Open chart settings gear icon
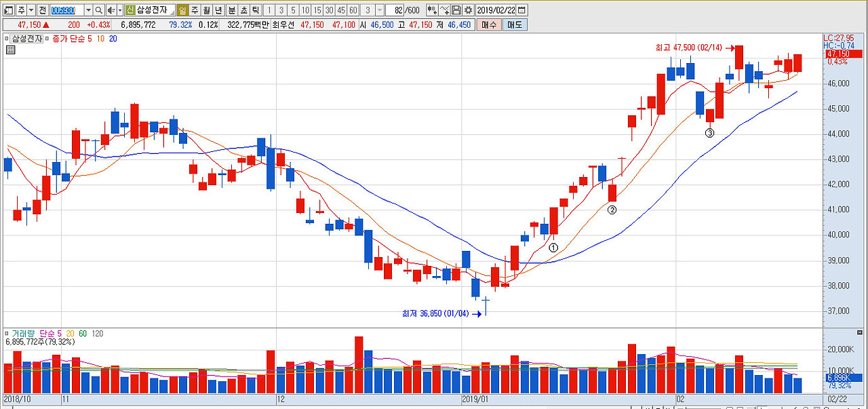The height and width of the screenshot is (409, 868). pyautogui.click(x=468, y=10)
